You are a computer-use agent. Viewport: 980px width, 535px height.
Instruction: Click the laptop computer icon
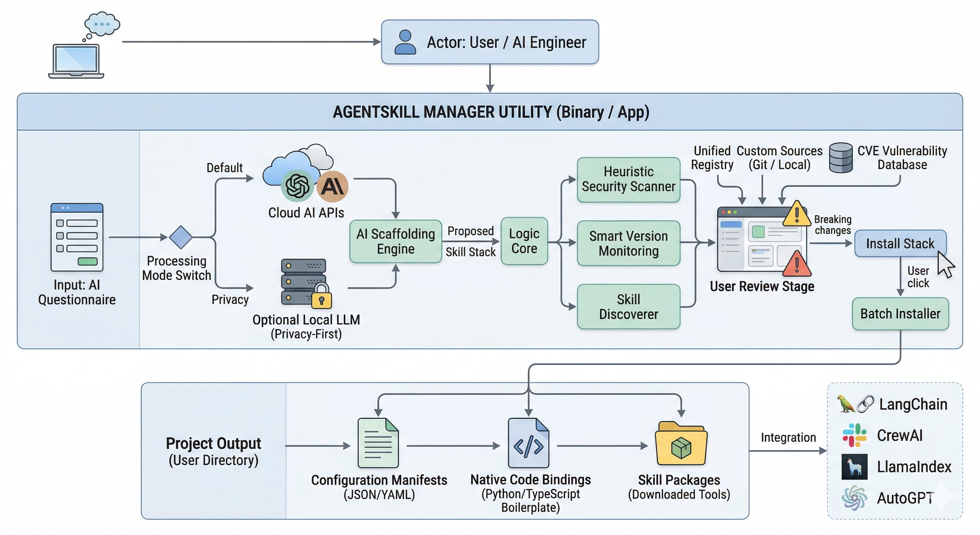(76, 61)
